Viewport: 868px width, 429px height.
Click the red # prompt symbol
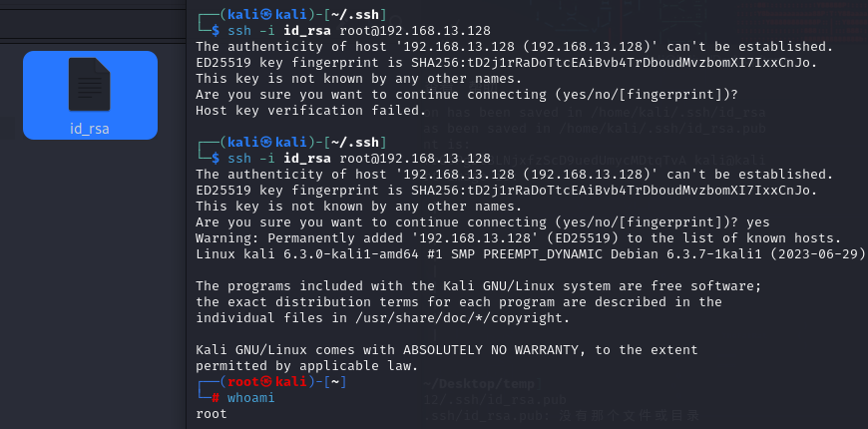(215, 398)
